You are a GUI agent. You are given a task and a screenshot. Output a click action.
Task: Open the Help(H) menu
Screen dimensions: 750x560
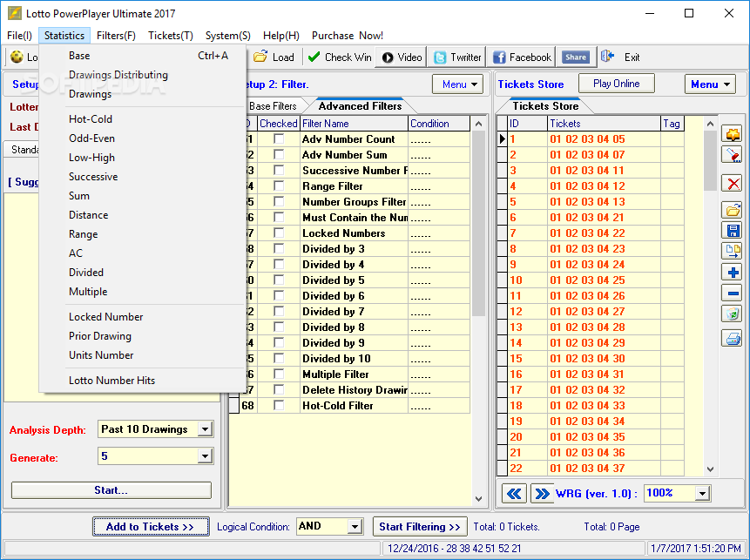point(280,36)
